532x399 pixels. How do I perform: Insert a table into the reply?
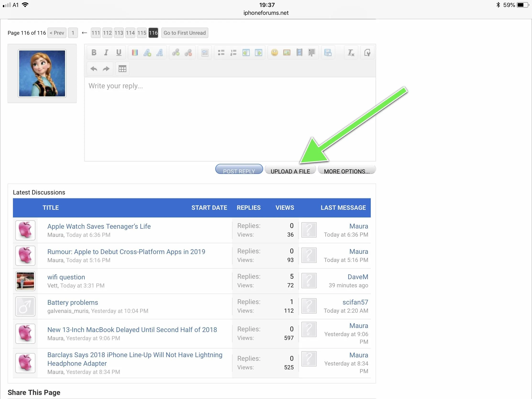click(122, 69)
